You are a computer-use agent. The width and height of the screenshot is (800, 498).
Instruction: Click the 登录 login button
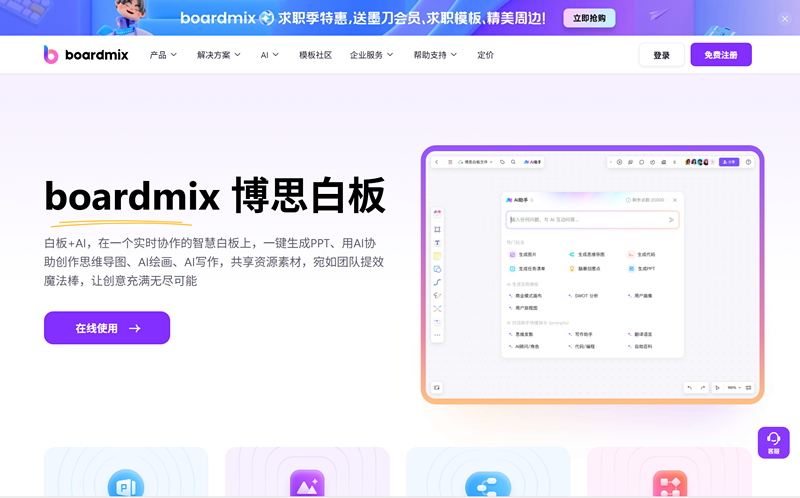[x=661, y=55]
